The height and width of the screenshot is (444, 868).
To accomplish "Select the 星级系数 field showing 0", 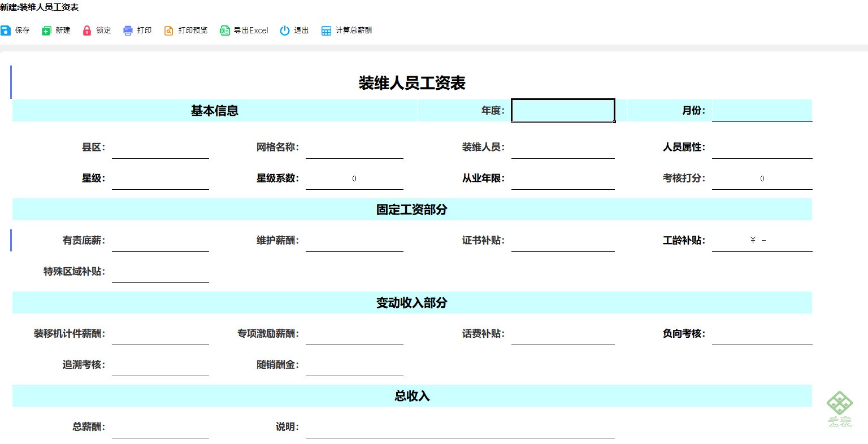I will 354,178.
